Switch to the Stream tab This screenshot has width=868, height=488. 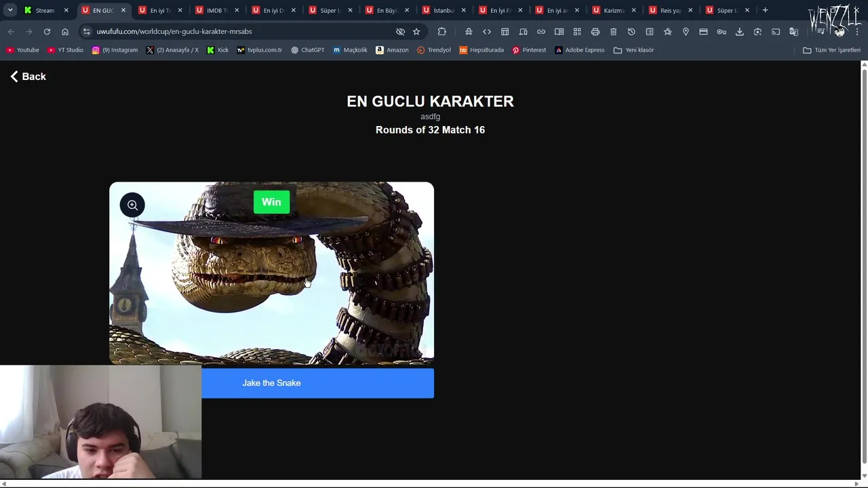click(45, 10)
